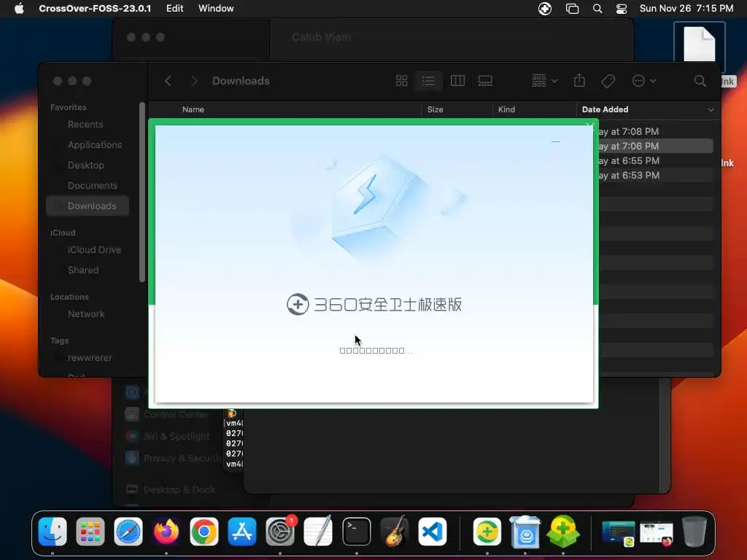
Task: Open Finder group-by dropdown
Action: coord(544,81)
